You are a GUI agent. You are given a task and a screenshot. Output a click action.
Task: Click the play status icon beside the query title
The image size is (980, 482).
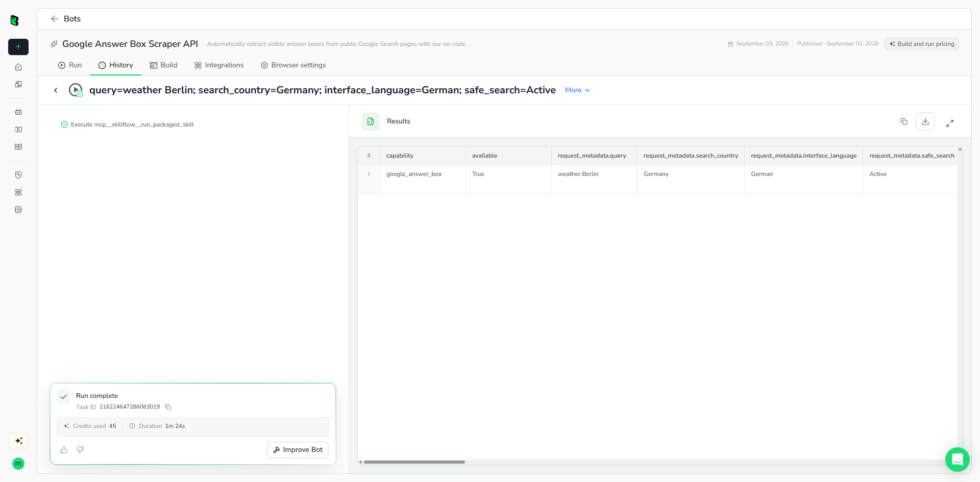pos(76,90)
